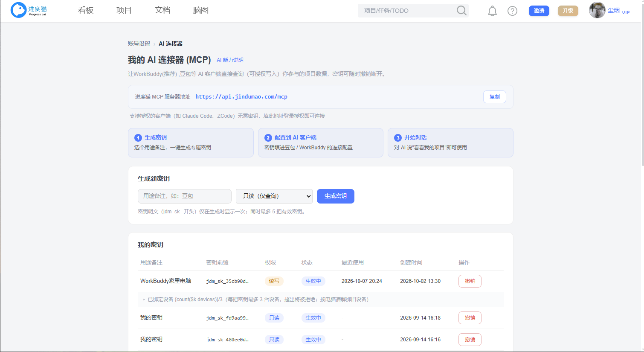
Task: Open the 看板 menu
Action: click(x=86, y=10)
